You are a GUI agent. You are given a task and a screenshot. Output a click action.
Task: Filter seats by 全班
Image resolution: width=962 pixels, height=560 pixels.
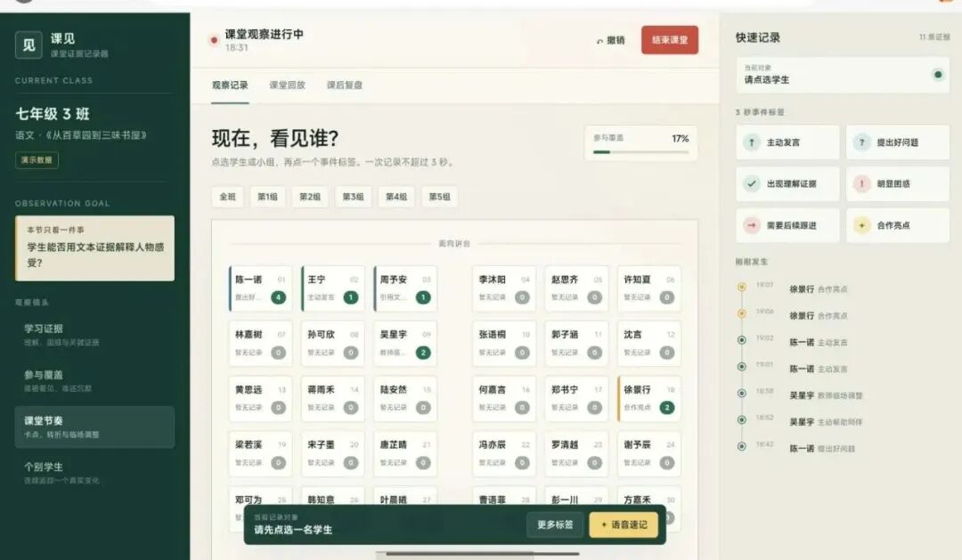pos(228,197)
